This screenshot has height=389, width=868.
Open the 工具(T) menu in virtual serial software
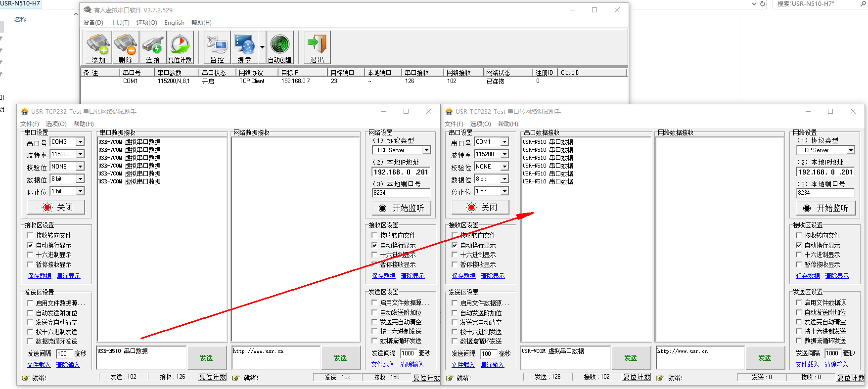tap(120, 23)
